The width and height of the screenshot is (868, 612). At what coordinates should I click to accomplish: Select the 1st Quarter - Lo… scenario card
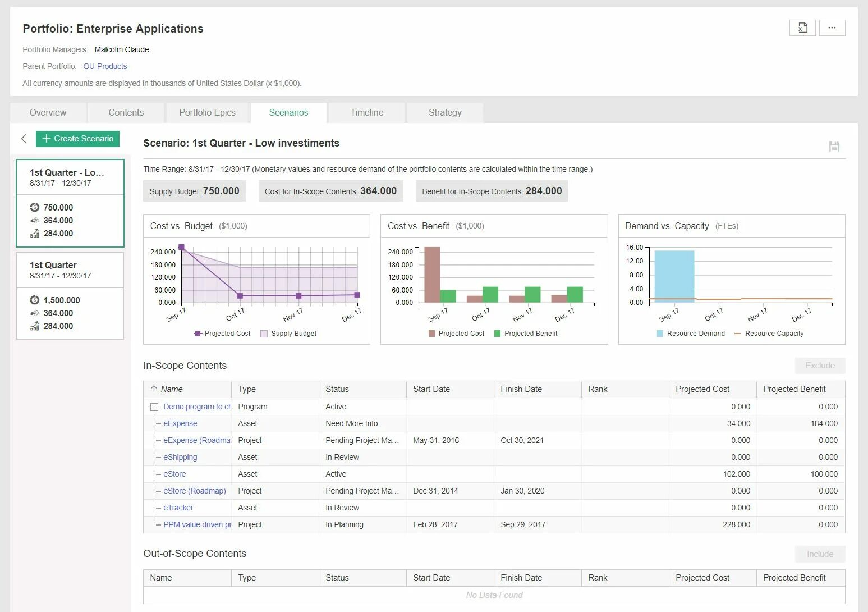pos(70,203)
